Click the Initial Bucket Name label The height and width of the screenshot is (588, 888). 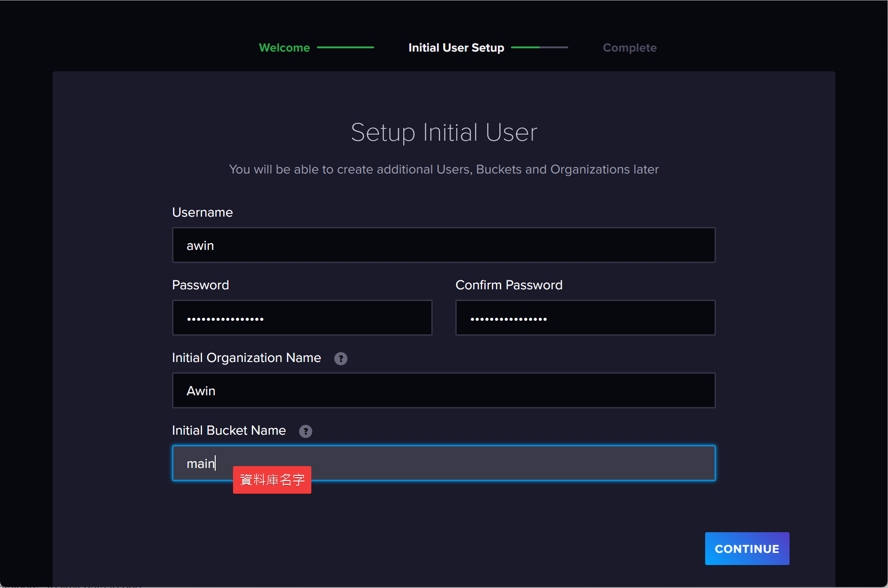[x=229, y=430]
